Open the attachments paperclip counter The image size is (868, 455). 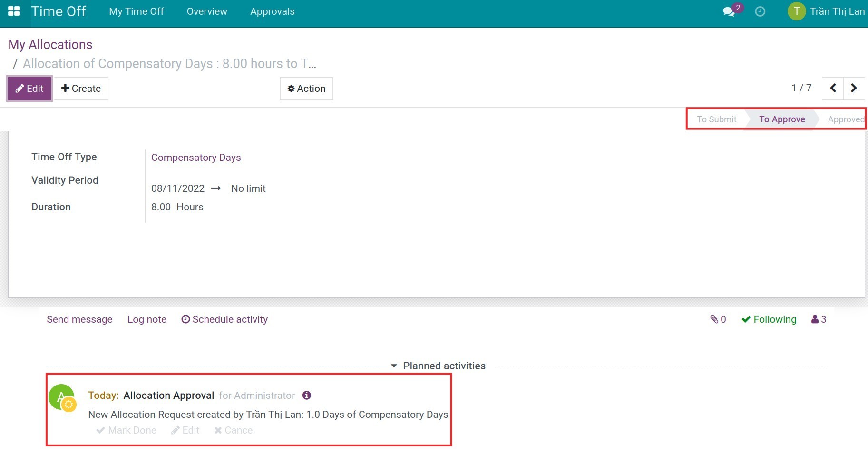718,319
